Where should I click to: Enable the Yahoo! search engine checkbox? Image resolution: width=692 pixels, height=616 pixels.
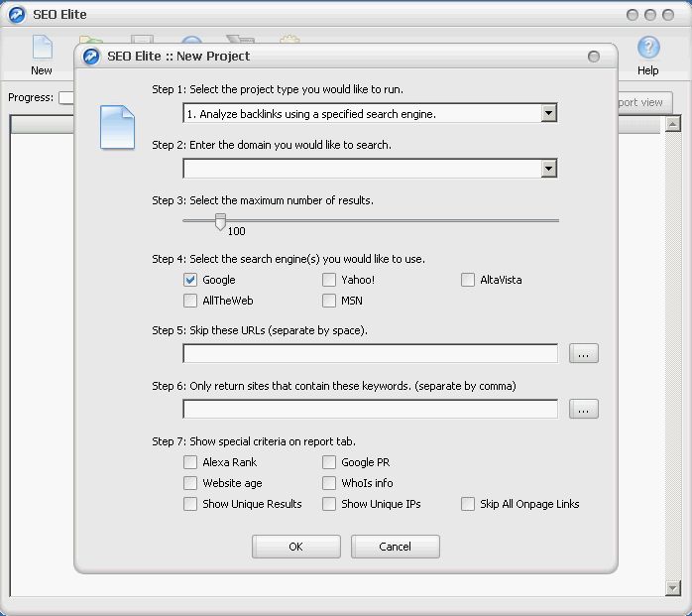point(329,280)
